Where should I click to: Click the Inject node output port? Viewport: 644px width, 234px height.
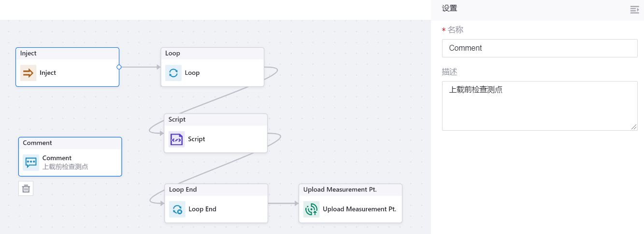click(119, 67)
